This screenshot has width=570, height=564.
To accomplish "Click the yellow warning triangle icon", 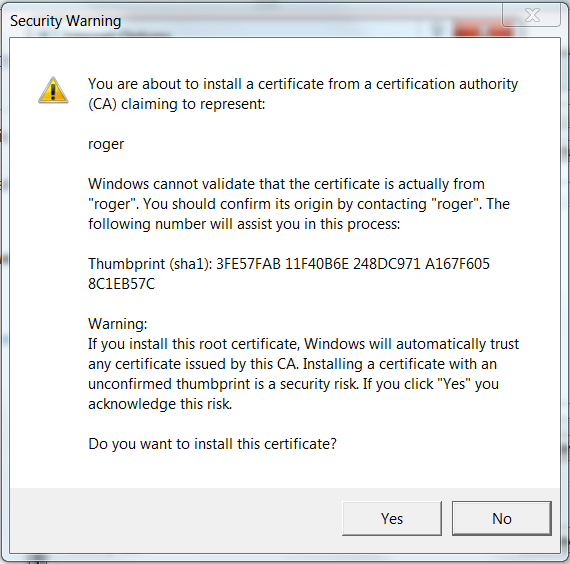I will click(53, 90).
